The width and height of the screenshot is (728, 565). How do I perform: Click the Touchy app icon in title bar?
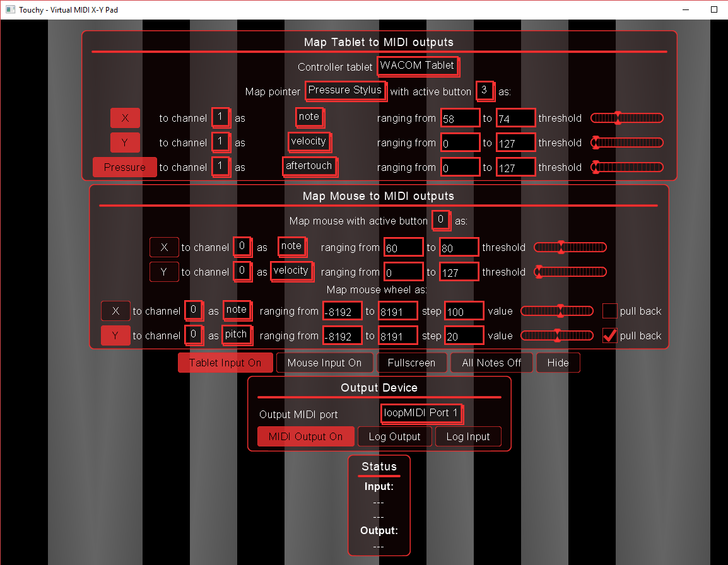tap(10, 9)
